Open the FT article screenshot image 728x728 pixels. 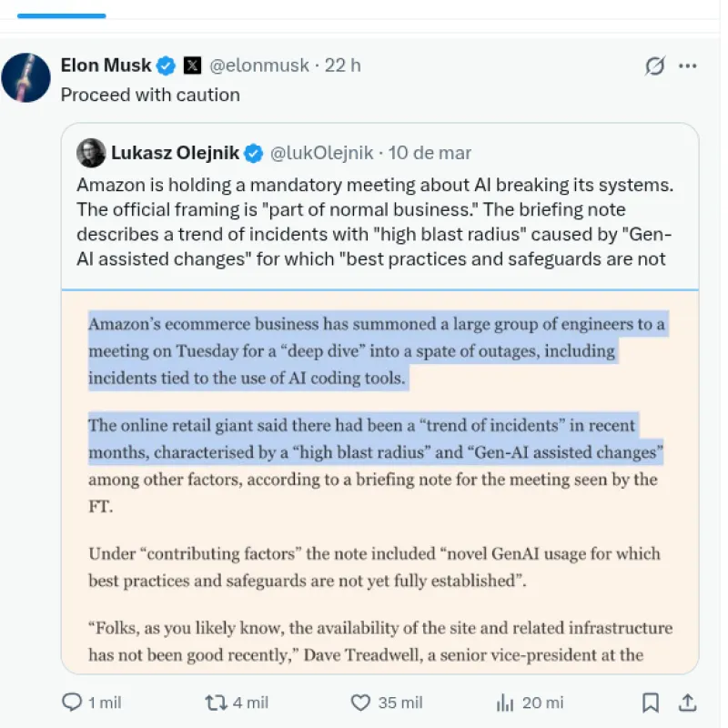click(x=379, y=482)
